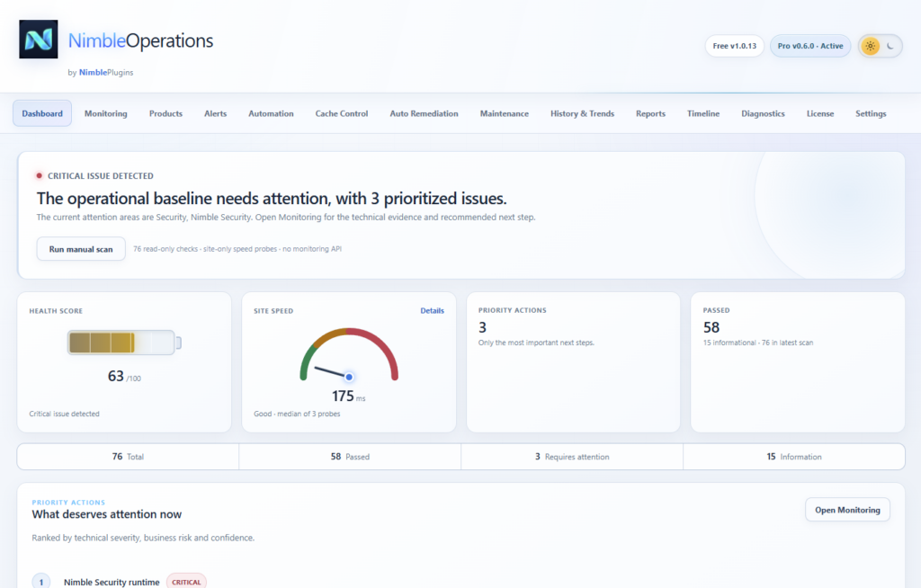Screen dimensions: 921x588
Task: Click 'What deserves attention now' heading
Action: [x=107, y=514]
